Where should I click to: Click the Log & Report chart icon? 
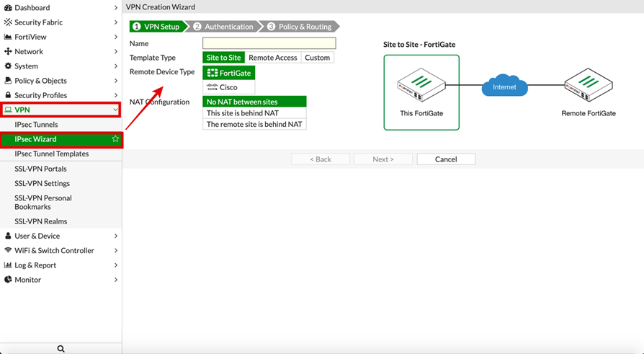pos(8,265)
